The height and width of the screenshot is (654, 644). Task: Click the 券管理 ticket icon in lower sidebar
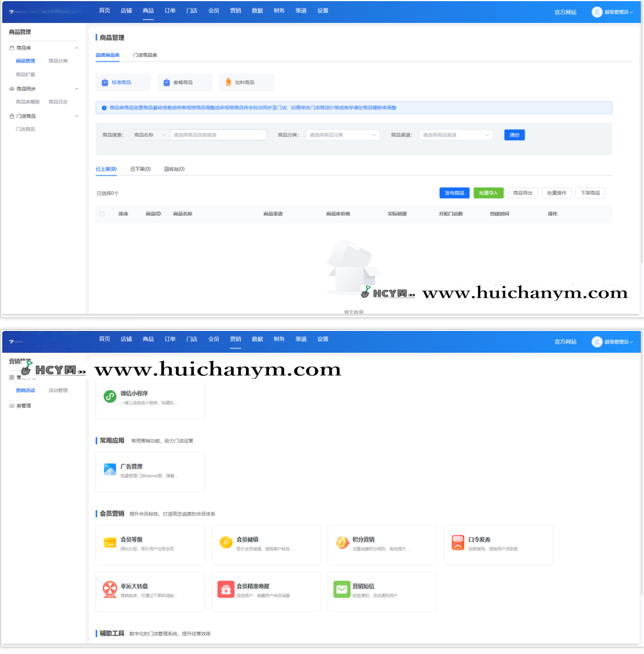pos(12,406)
